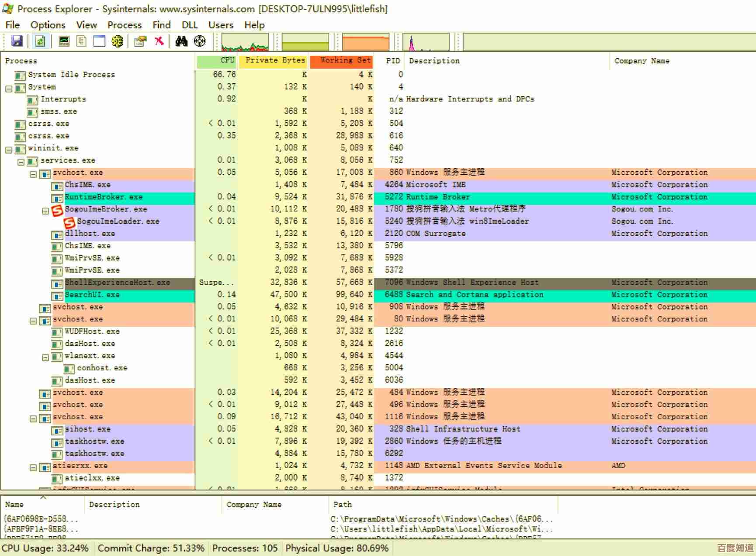The height and width of the screenshot is (556, 756).
Task: Open System Information graph icon
Action: pyautogui.click(x=64, y=41)
